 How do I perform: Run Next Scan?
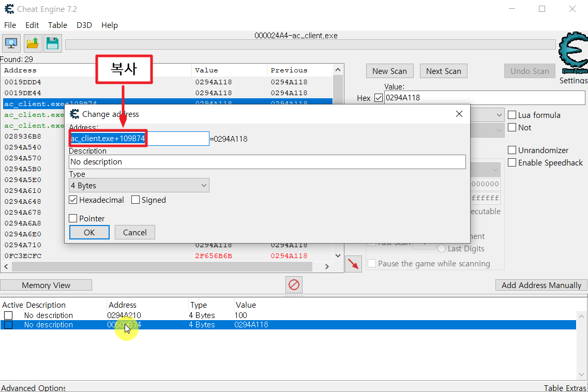coord(444,71)
